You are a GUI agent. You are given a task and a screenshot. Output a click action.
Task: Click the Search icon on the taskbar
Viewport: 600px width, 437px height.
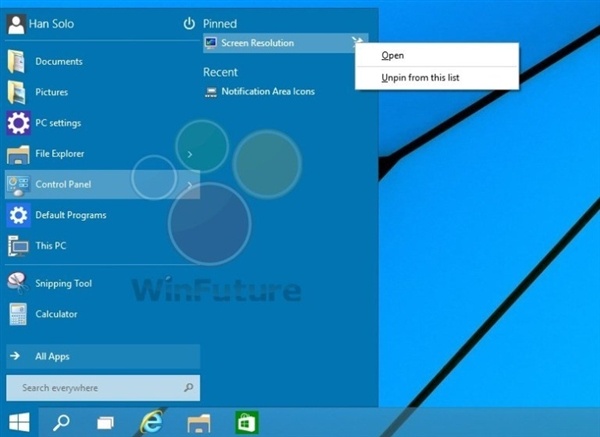[x=61, y=422]
